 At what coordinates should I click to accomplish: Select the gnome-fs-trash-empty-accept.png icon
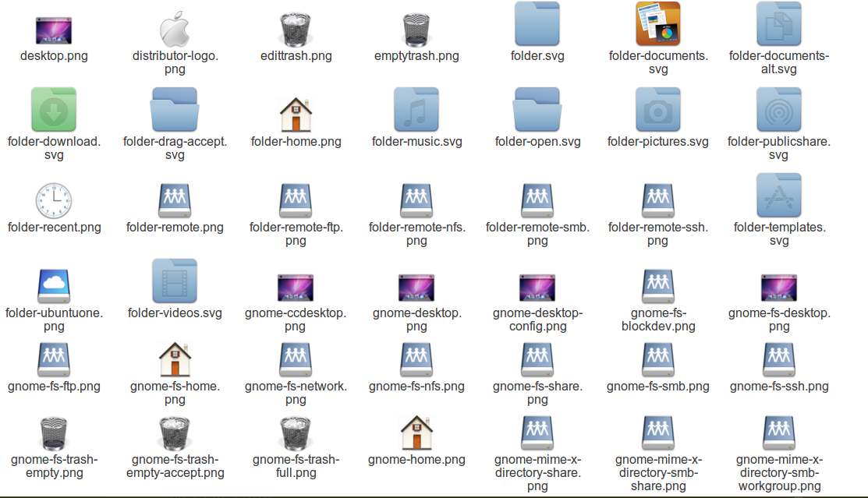pyautogui.click(x=175, y=433)
